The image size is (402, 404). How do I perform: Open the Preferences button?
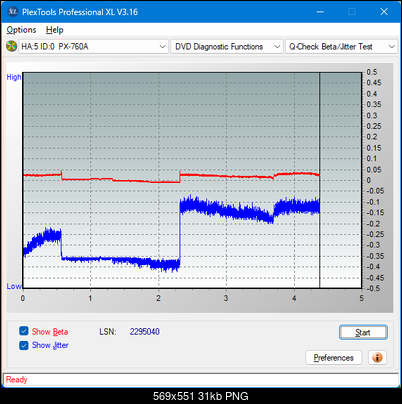(x=334, y=358)
